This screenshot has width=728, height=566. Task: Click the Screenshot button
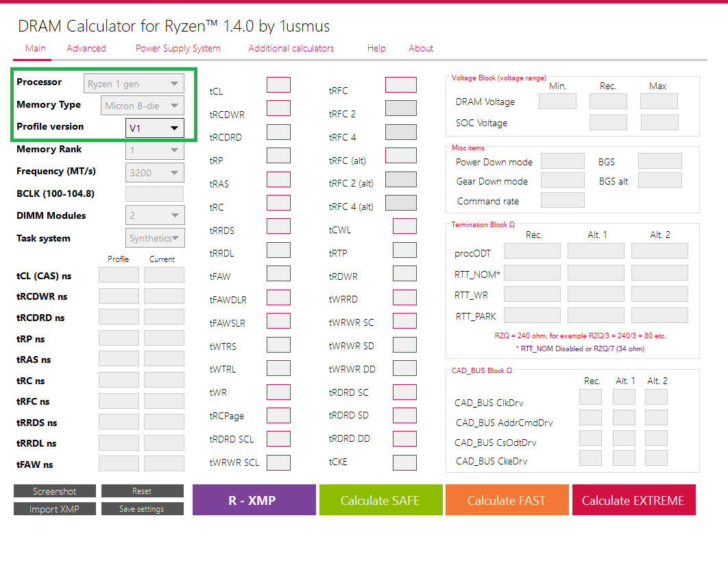click(55, 491)
